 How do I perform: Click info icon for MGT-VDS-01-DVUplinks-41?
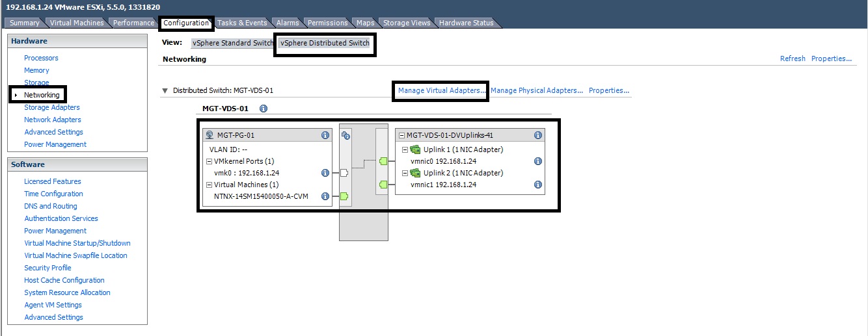[x=538, y=135]
